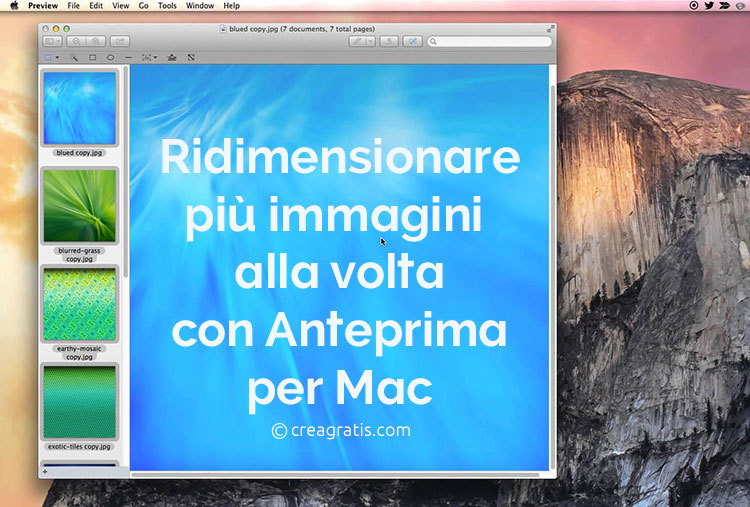Open the Edit menu

[96, 6]
